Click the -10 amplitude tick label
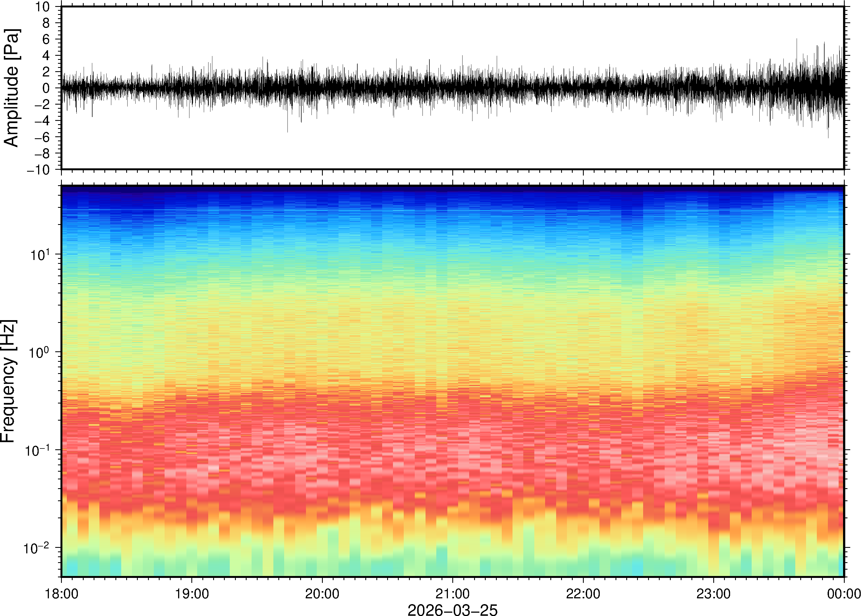 pos(38,170)
